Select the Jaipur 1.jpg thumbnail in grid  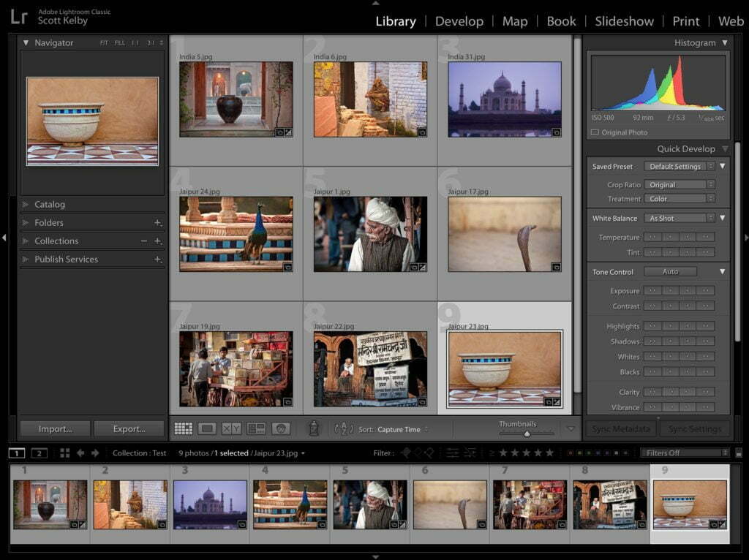click(x=370, y=234)
